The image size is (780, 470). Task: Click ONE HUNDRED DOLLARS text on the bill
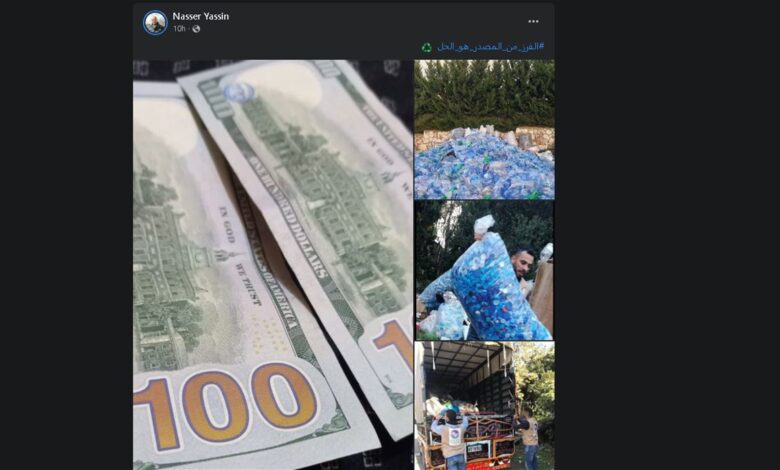point(288,216)
